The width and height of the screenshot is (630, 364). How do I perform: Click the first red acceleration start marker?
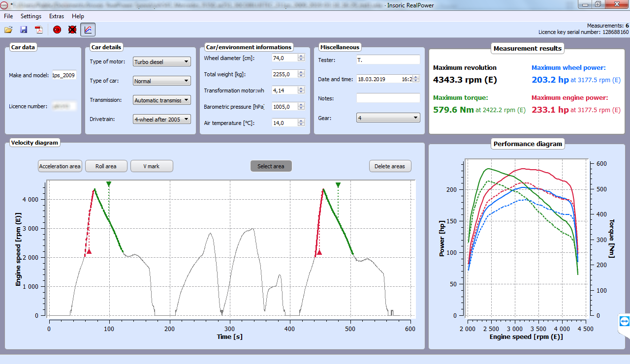click(x=89, y=251)
